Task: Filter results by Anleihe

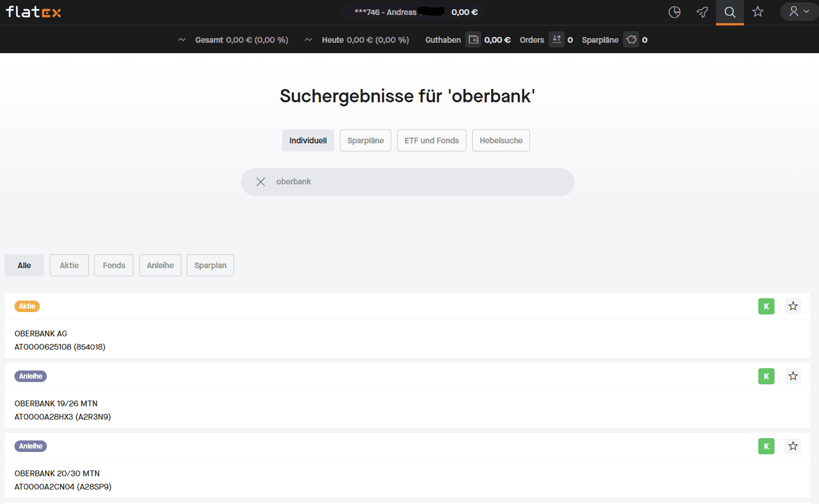Action: coord(160,265)
